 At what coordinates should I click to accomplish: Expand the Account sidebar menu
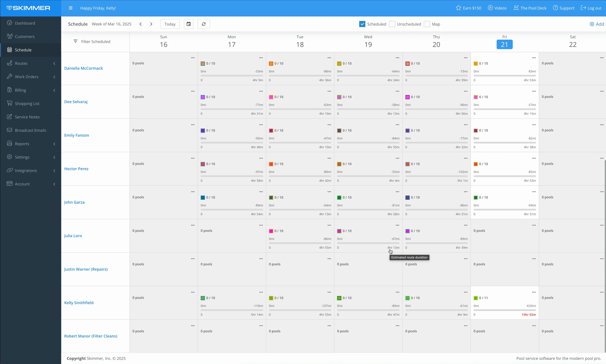31,184
